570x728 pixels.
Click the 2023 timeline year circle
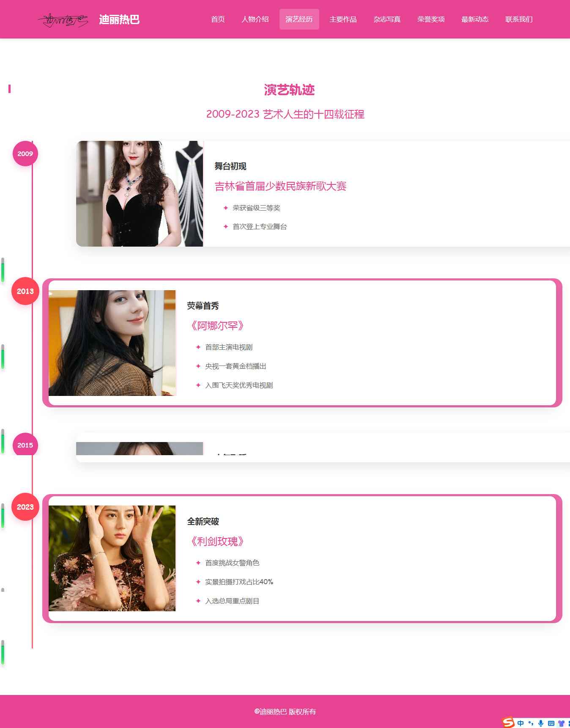point(25,507)
